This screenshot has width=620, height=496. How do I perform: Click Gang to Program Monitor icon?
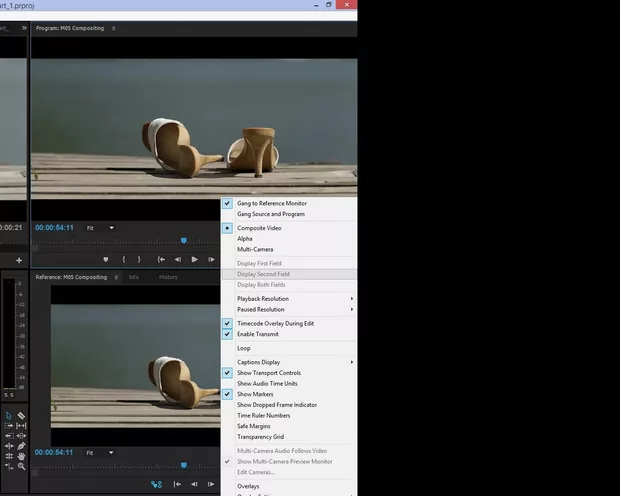click(x=157, y=484)
